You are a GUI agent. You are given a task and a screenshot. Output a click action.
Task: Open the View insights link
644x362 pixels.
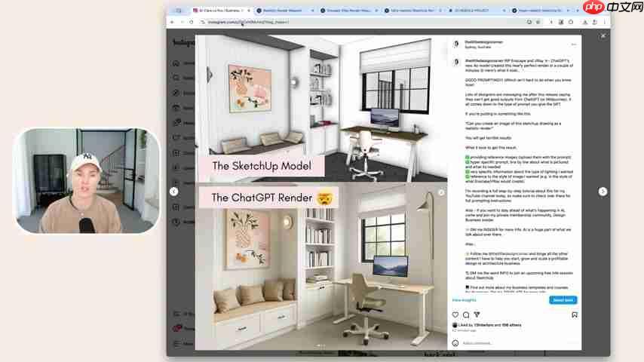tap(464, 300)
